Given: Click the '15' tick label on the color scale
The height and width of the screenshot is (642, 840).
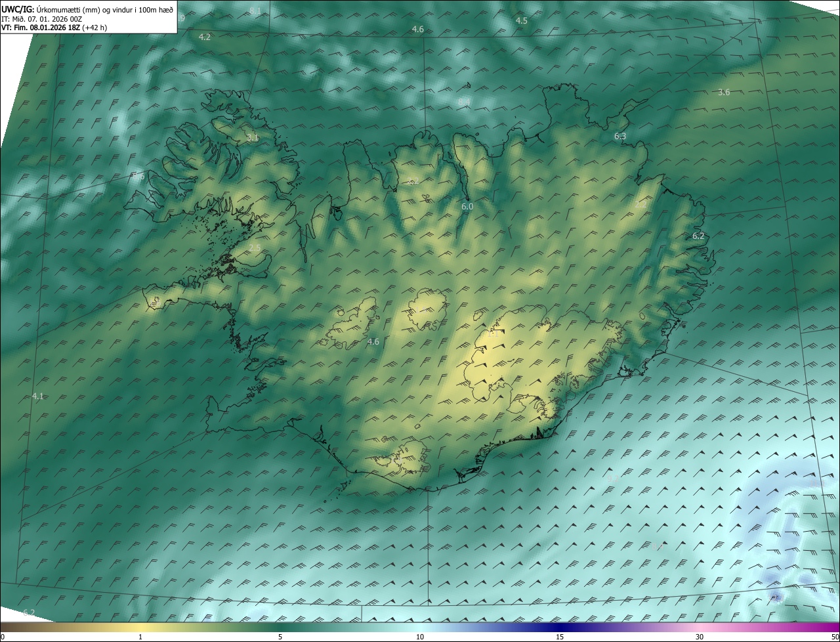Looking at the screenshot, I should click(x=560, y=637).
